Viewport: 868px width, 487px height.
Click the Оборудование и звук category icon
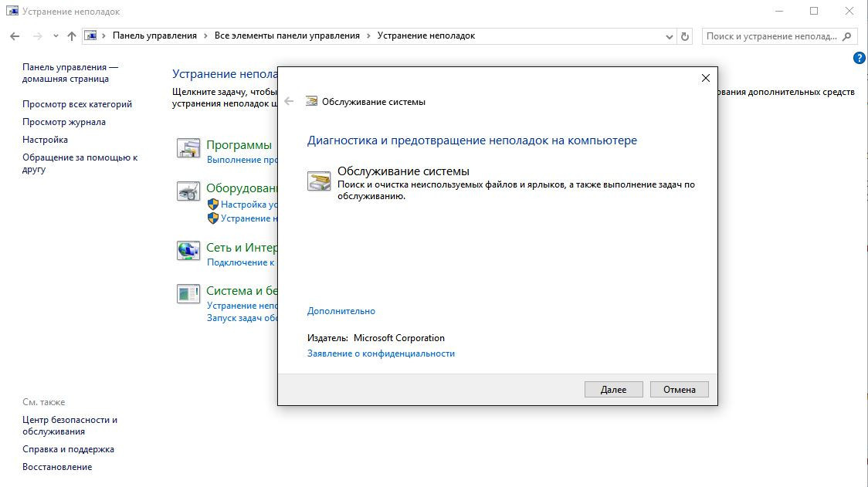coord(188,191)
